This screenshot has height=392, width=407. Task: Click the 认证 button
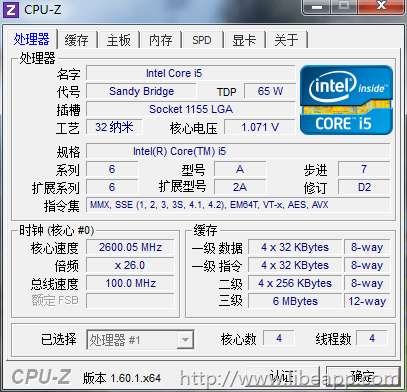point(282,377)
